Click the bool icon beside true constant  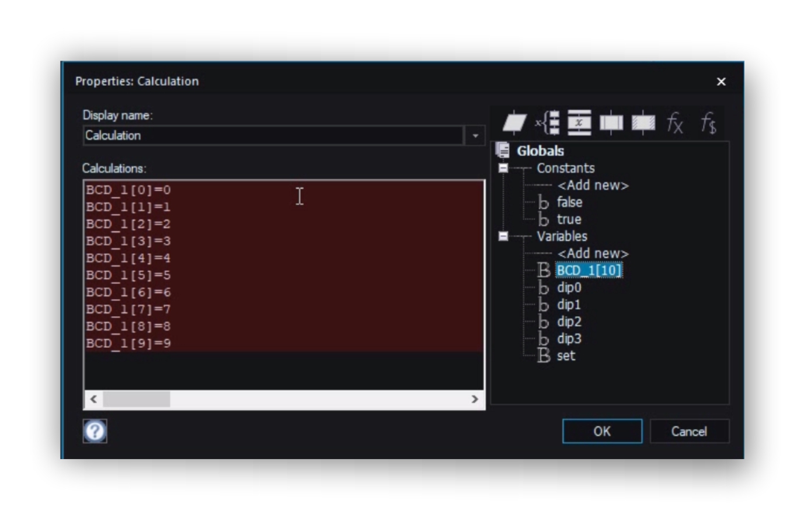pos(544,219)
